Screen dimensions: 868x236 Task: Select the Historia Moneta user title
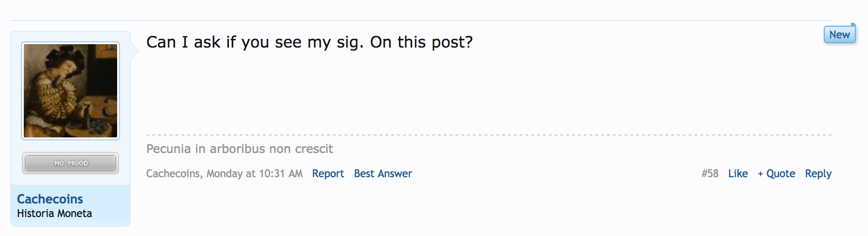(54, 214)
